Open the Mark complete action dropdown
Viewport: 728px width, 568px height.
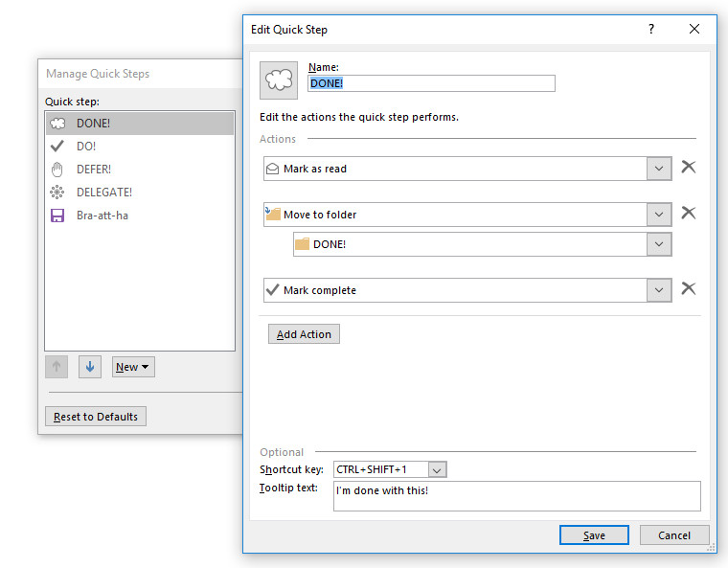659,290
